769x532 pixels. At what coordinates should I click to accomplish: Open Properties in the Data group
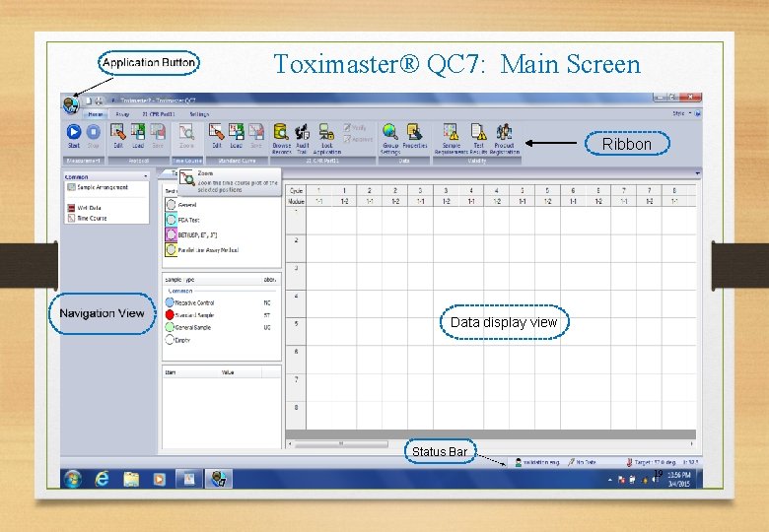click(415, 136)
